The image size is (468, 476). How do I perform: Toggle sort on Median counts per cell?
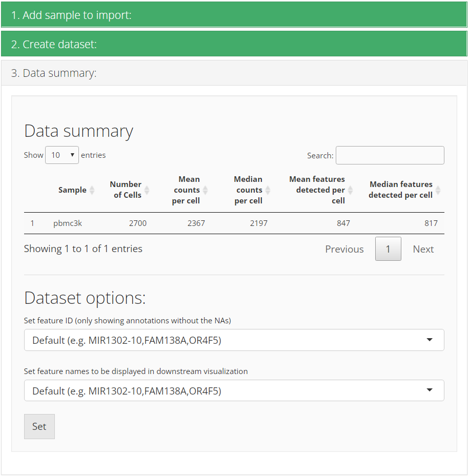[268, 190]
